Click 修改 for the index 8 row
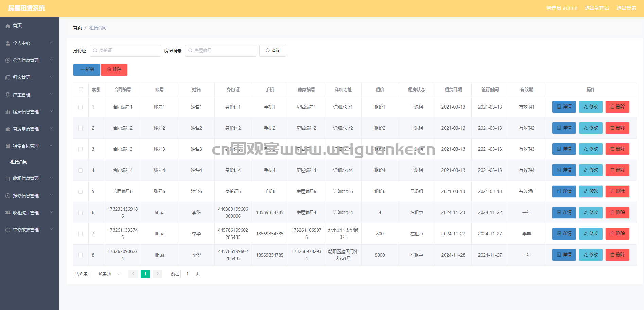This screenshot has height=310, width=644. tap(591, 255)
